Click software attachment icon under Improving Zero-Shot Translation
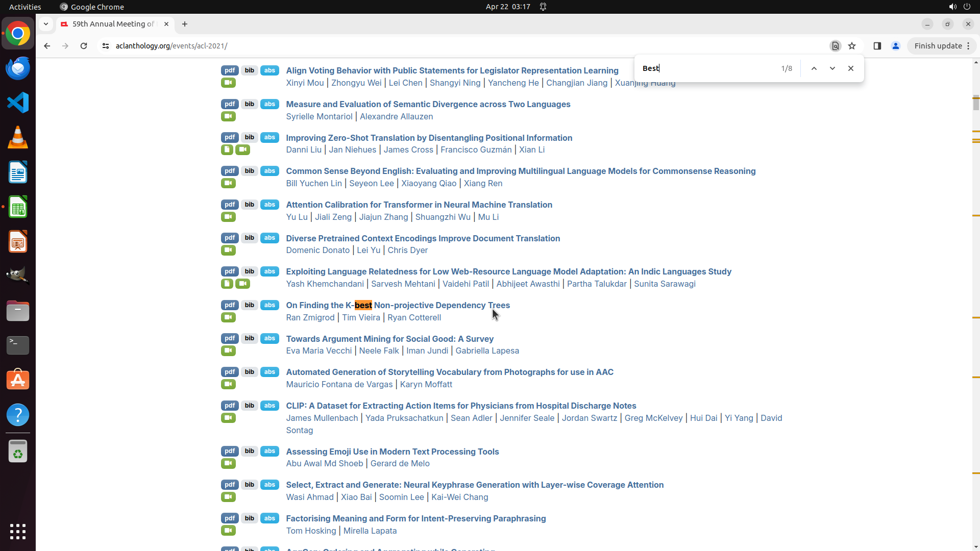This screenshot has width=980, height=551. 227,149
